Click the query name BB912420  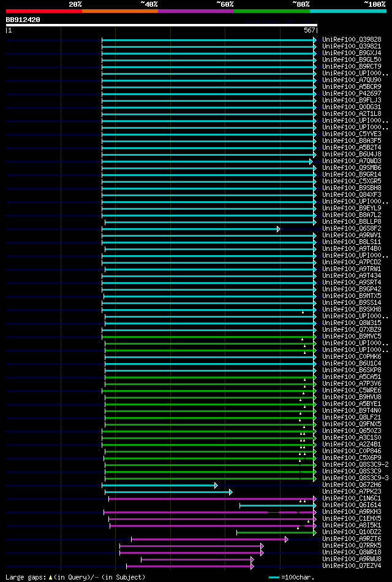click(23, 20)
